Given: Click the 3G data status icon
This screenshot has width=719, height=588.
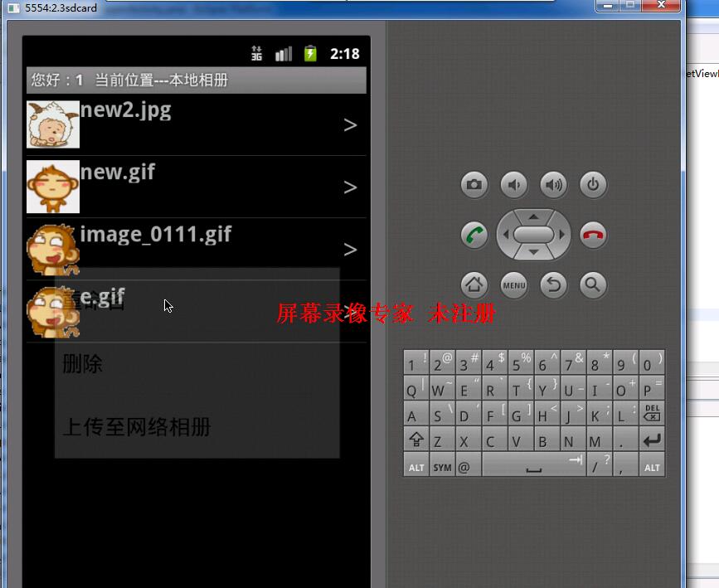Looking at the screenshot, I should point(257,53).
